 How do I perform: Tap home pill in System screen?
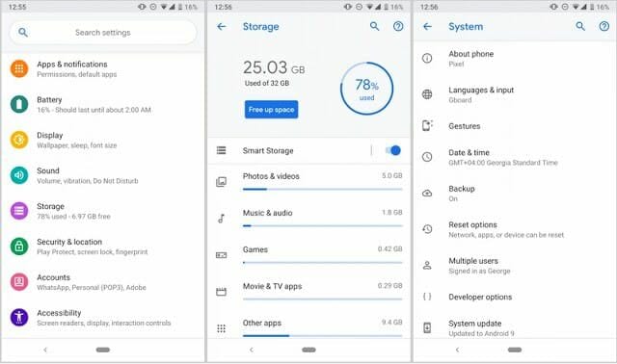[x=515, y=350]
